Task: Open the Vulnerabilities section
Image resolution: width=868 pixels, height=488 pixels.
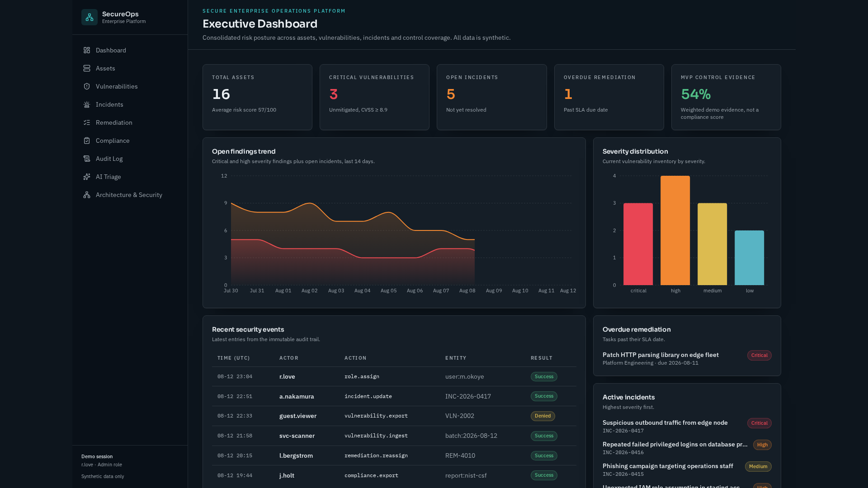Action: 130,86
